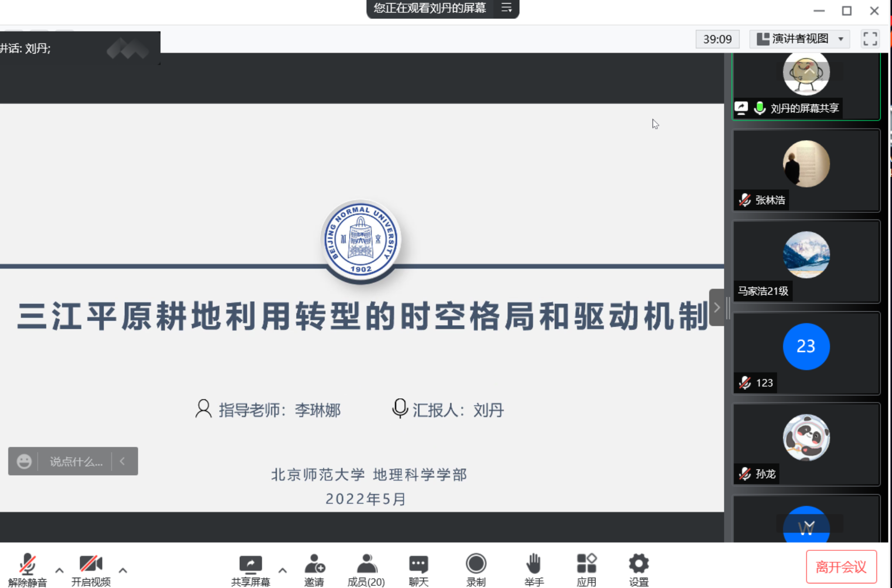Screen dimensions: 892x588
Task: Open the Apps (应用) icon
Action: pyautogui.click(x=586, y=565)
